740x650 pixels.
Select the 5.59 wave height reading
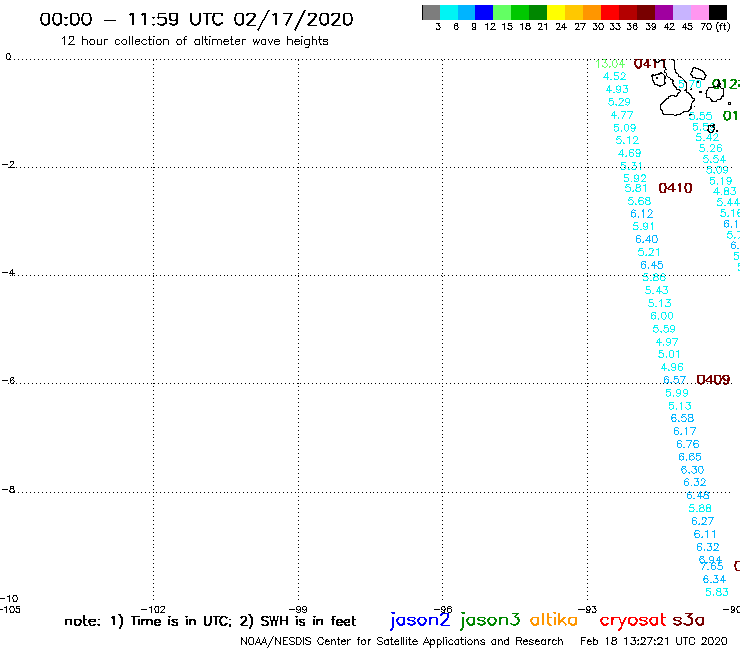click(x=664, y=329)
